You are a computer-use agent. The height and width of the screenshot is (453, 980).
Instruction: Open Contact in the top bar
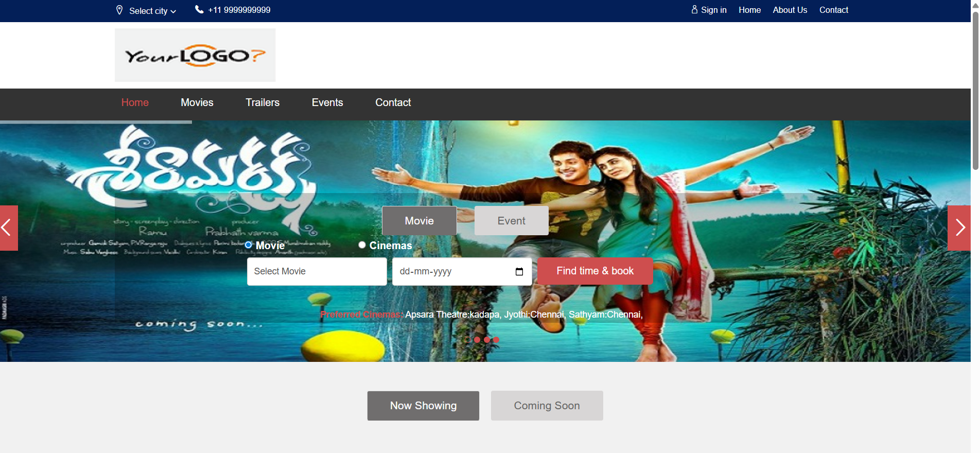click(833, 10)
